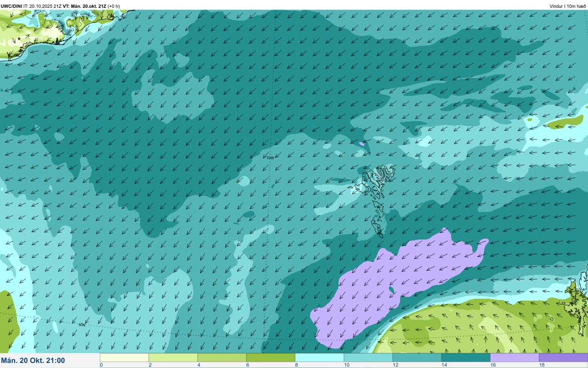Click the light yellow-green 2–4 legend swatch

[x=173, y=357]
